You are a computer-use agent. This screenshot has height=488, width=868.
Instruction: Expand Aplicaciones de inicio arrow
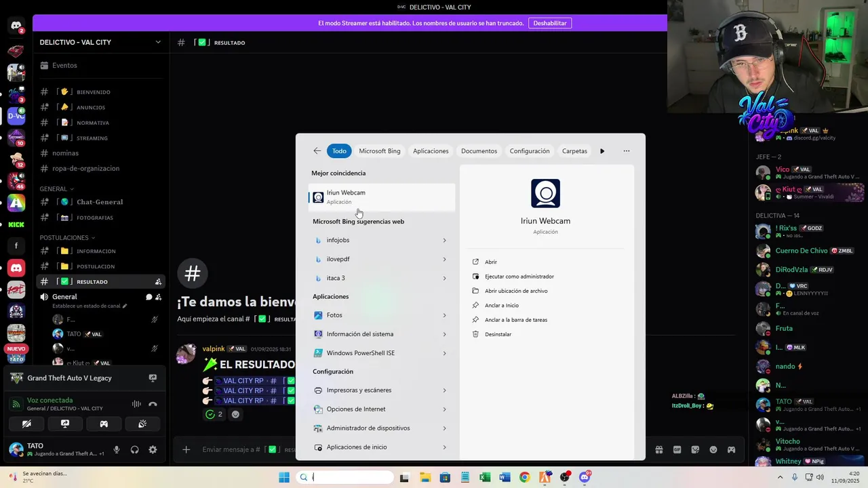(x=445, y=447)
